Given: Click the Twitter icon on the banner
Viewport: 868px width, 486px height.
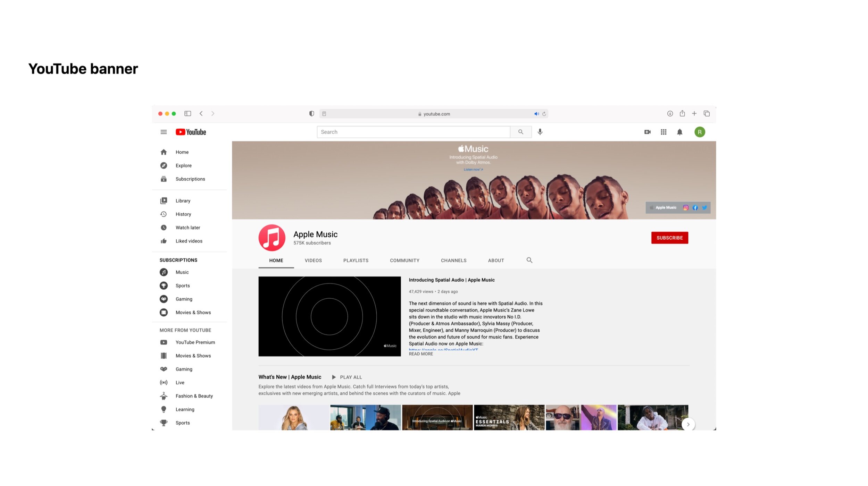Looking at the screenshot, I should pos(704,207).
